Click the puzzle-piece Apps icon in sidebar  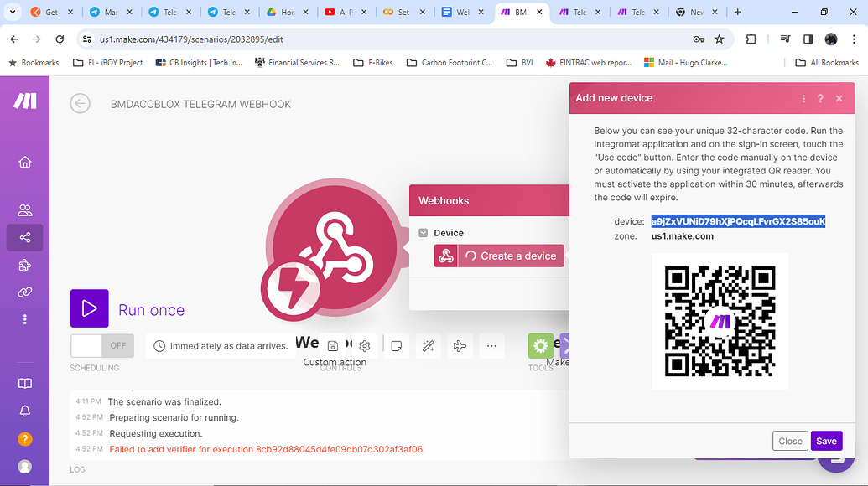tap(24, 265)
